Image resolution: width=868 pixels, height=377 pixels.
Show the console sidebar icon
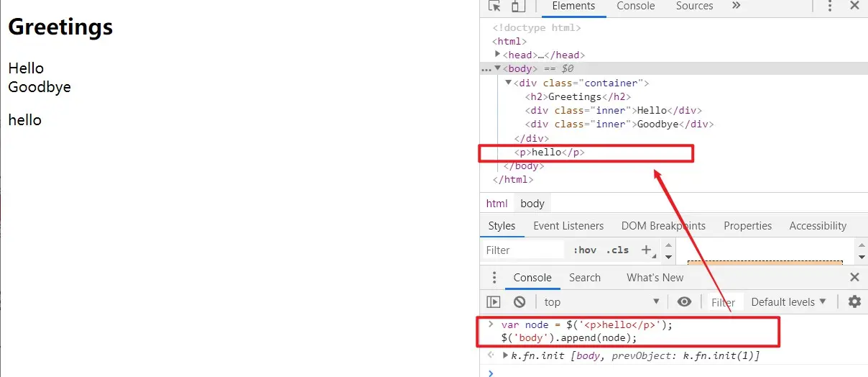click(494, 302)
